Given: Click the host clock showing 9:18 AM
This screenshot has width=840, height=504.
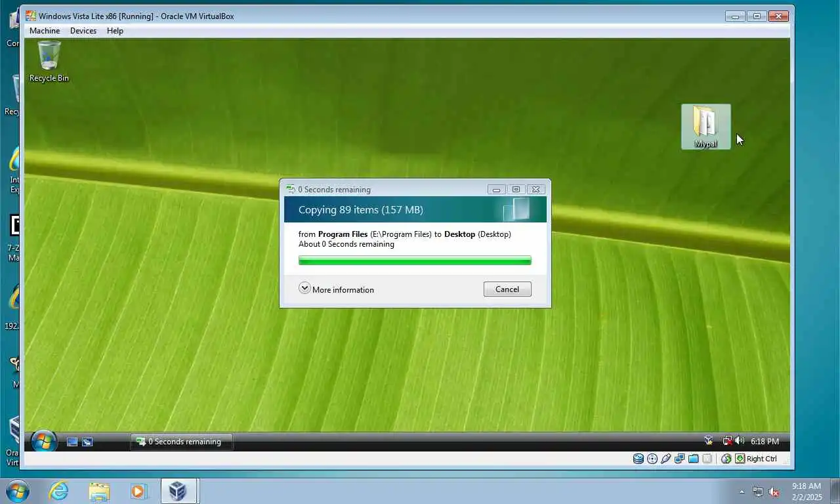Looking at the screenshot, I should [x=807, y=492].
